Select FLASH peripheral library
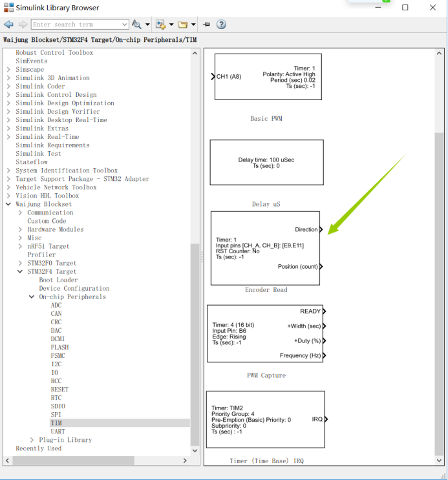448x480 pixels. tap(59, 347)
